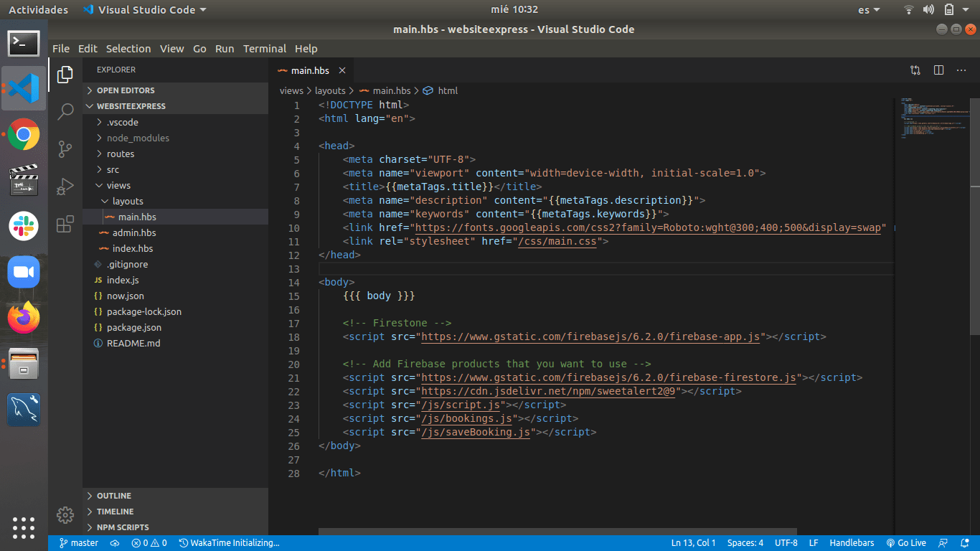The image size is (980, 551).
Task: Launch Google Chrome from the dock
Action: point(24,134)
